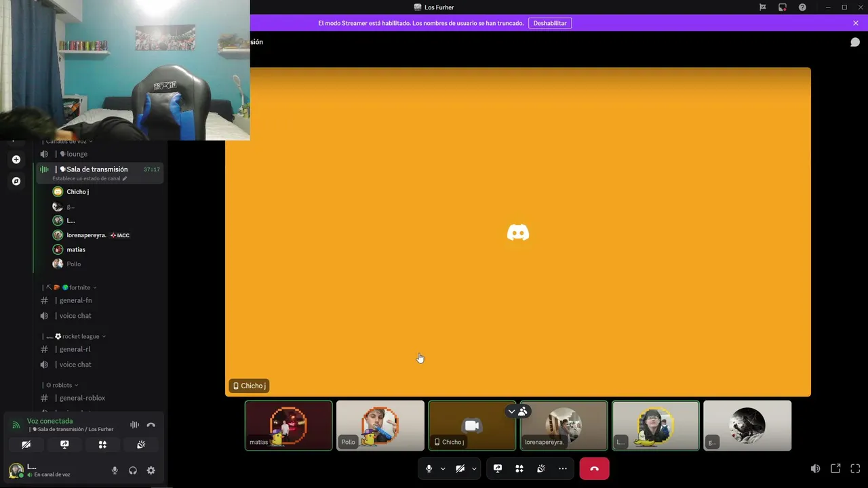Collapse Canales de voz category

68,142
